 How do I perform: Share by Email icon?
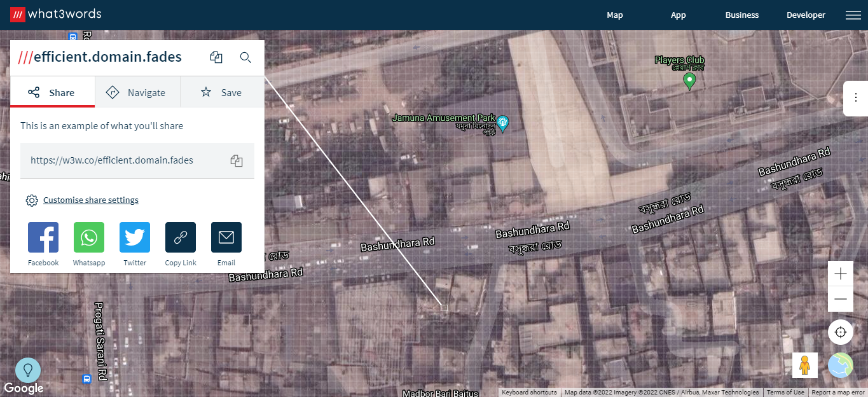[226, 237]
